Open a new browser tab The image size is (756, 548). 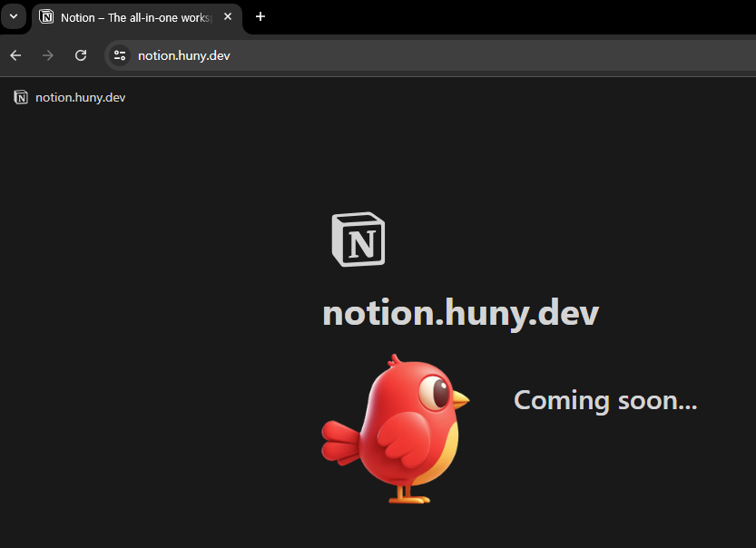260,17
